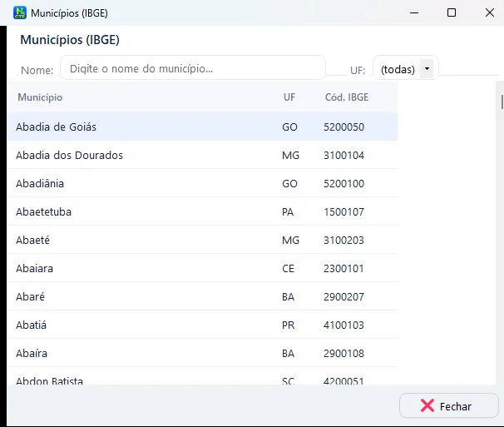The image size is (504, 427).
Task: Click the CE cell in the Abaiara row
Action: [x=288, y=268]
